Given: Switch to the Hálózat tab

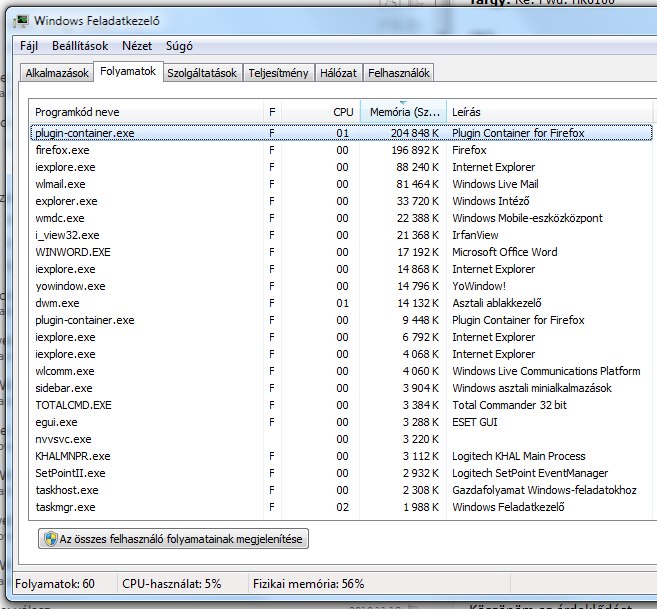Looking at the screenshot, I should point(338,73).
